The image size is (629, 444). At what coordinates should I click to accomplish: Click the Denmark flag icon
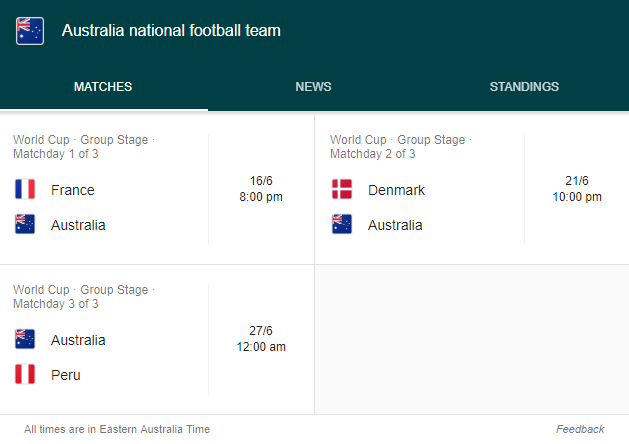coord(342,189)
